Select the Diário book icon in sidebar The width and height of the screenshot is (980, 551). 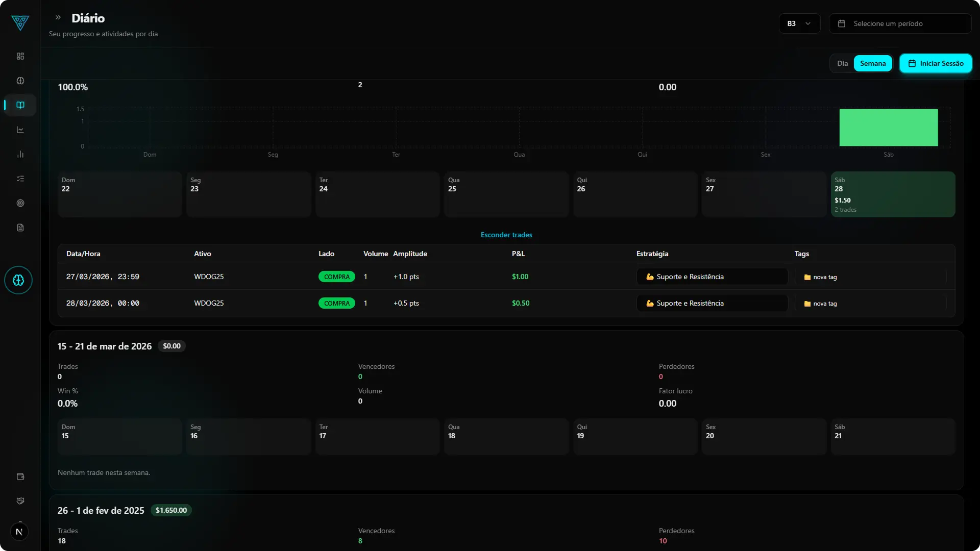[20, 105]
